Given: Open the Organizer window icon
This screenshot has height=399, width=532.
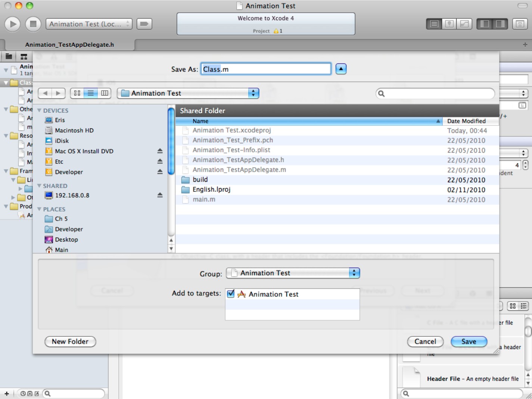Looking at the screenshot, I should point(520,24).
